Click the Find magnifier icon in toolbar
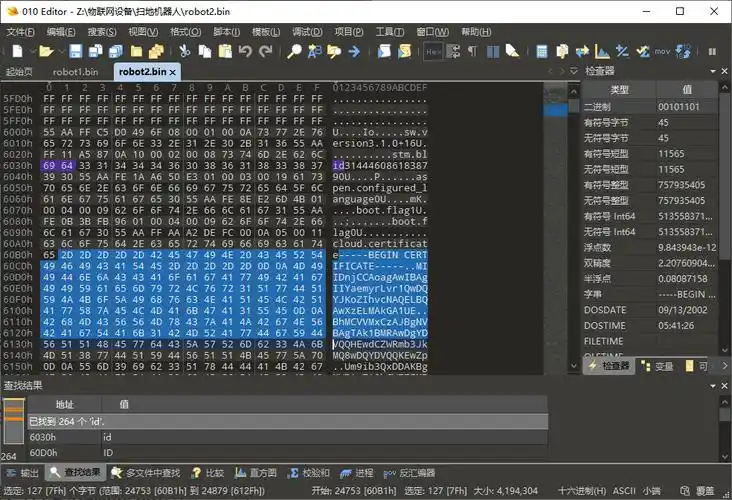This screenshot has width=732, height=500. [x=295, y=51]
